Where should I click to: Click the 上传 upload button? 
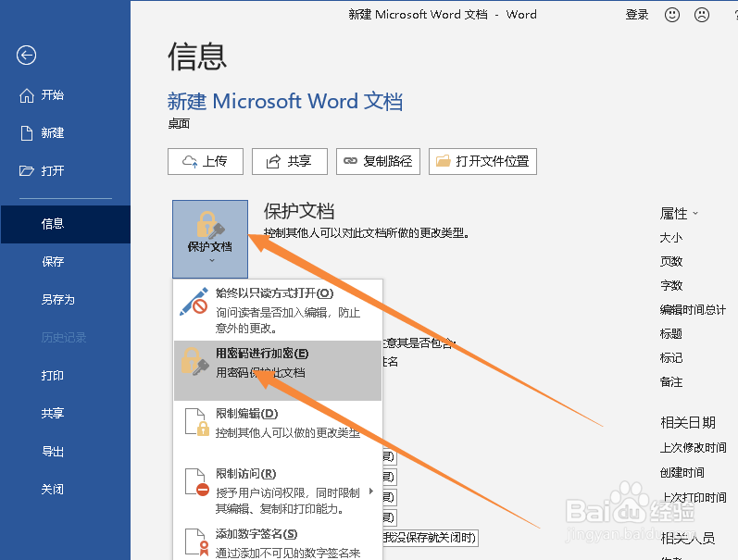pyautogui.click(x=206, y=161)
